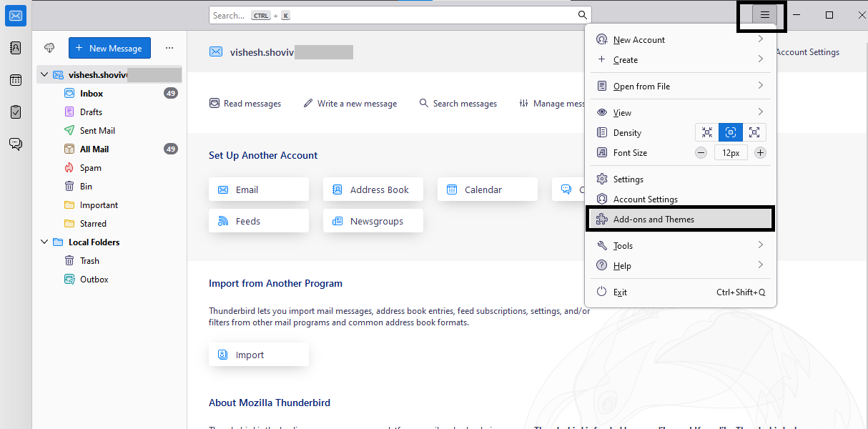Open Settings from the menu
Image resolution: width=868 pixels, height=429 pixels.
[681, 179]
